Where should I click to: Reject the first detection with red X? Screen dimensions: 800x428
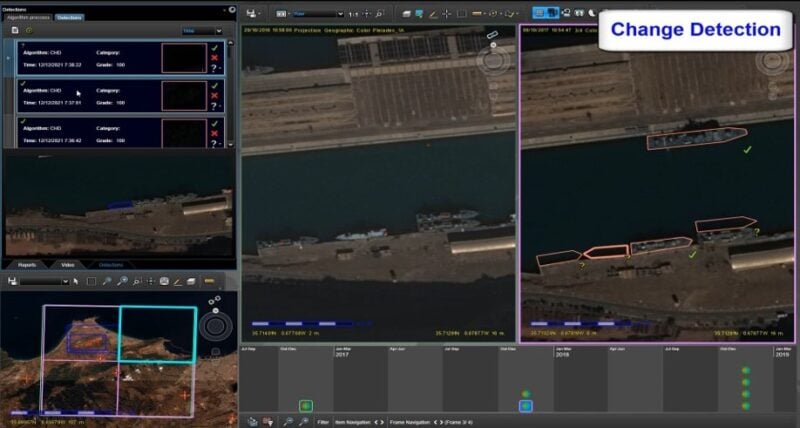214,59
